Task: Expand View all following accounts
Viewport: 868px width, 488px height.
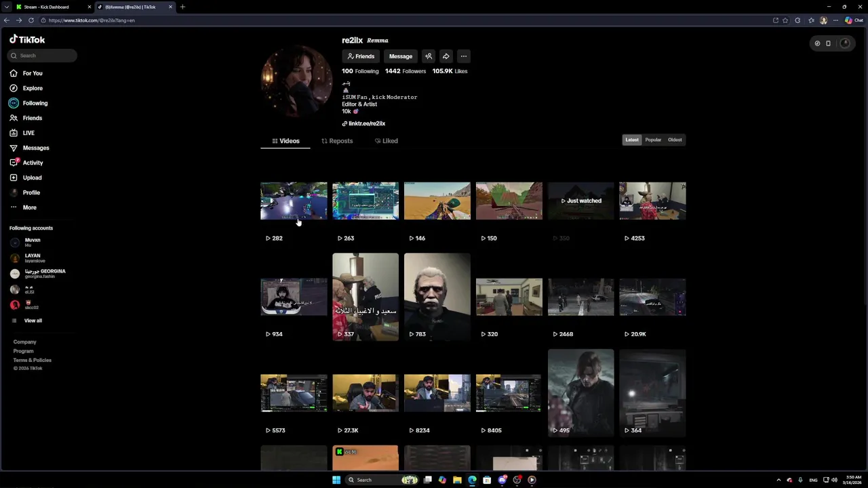Action: 27,321
